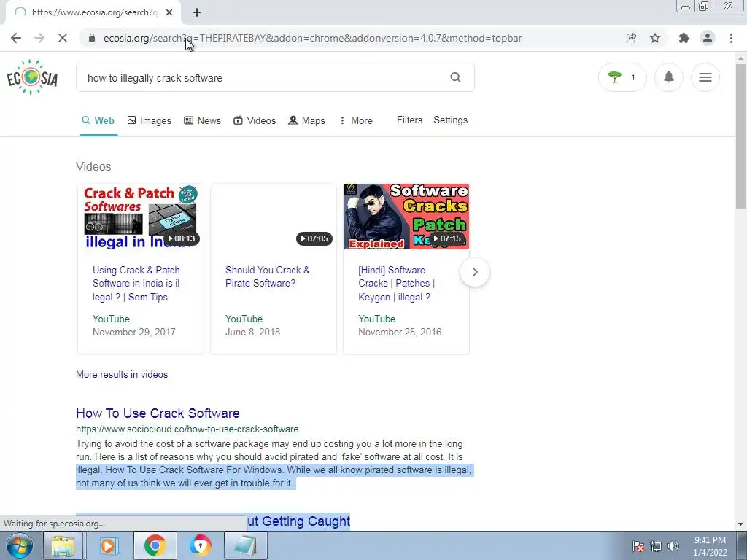Click the scrollbar down arrow

point(740,524)
